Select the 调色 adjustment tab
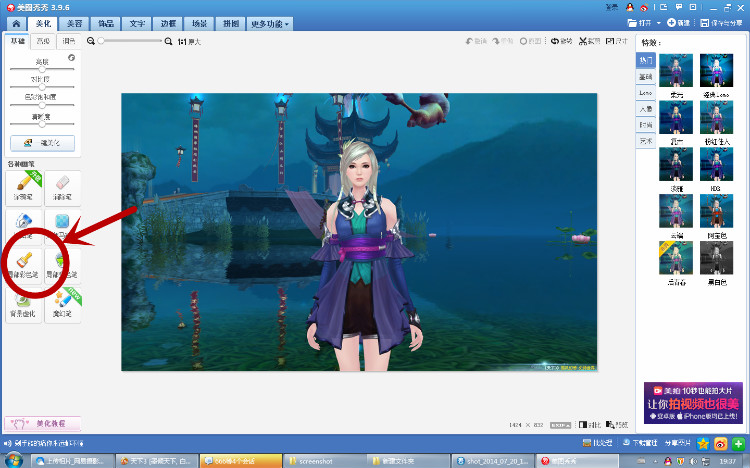750x468 pixels. 69,41
